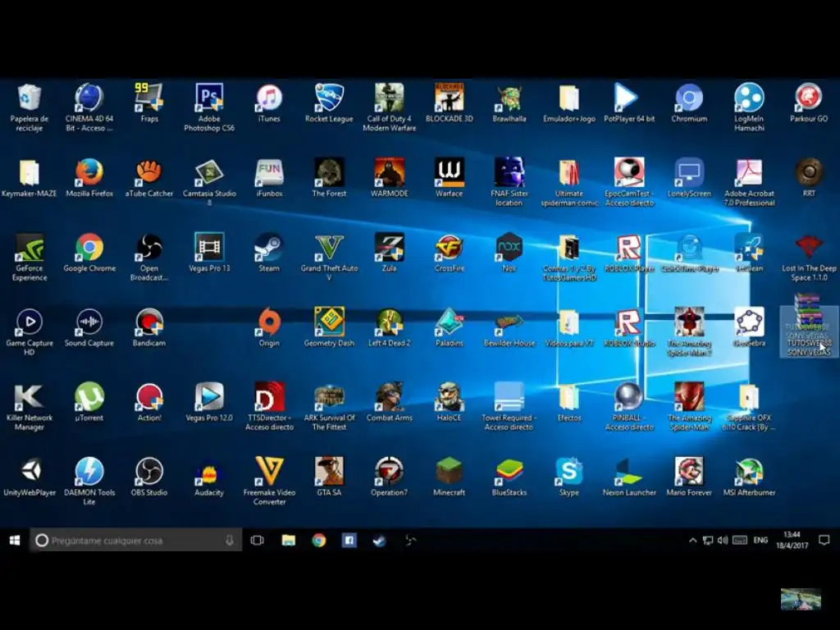840x630 pixels.
Task: Open PotPlayer 64 bit shortcut
Action: tap(629, 98)
